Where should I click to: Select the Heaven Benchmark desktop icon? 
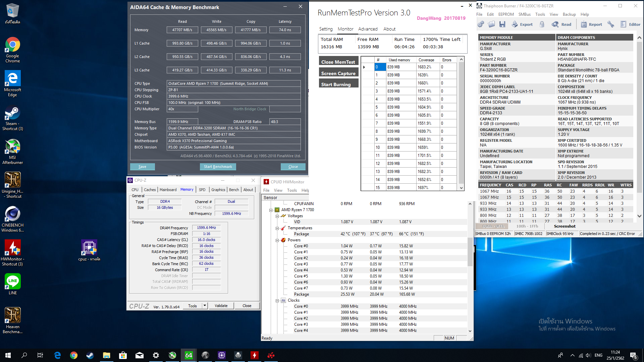[12, 320]
